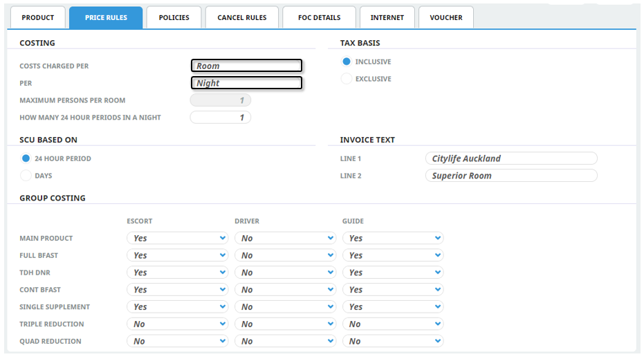
Task: Select 24 Hour Period SCU option
Action: [x=26, y=158]
